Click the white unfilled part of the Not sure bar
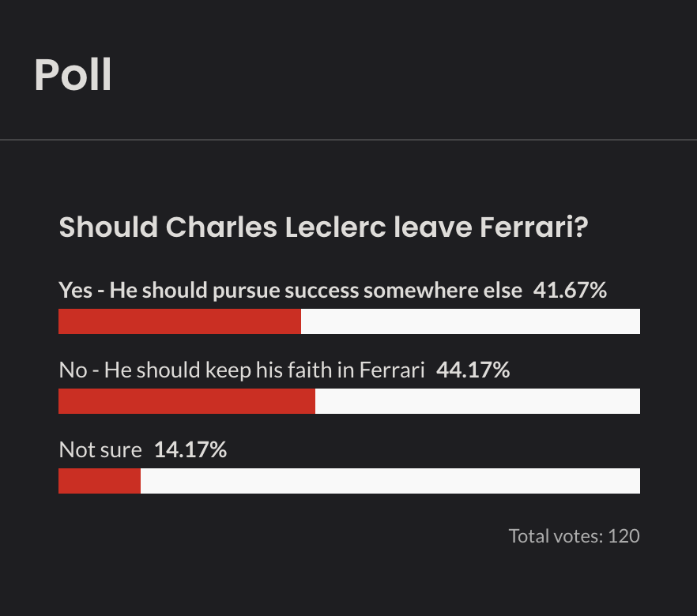The width and height of the screenshot is (697, 616). [x=390, y=481]
